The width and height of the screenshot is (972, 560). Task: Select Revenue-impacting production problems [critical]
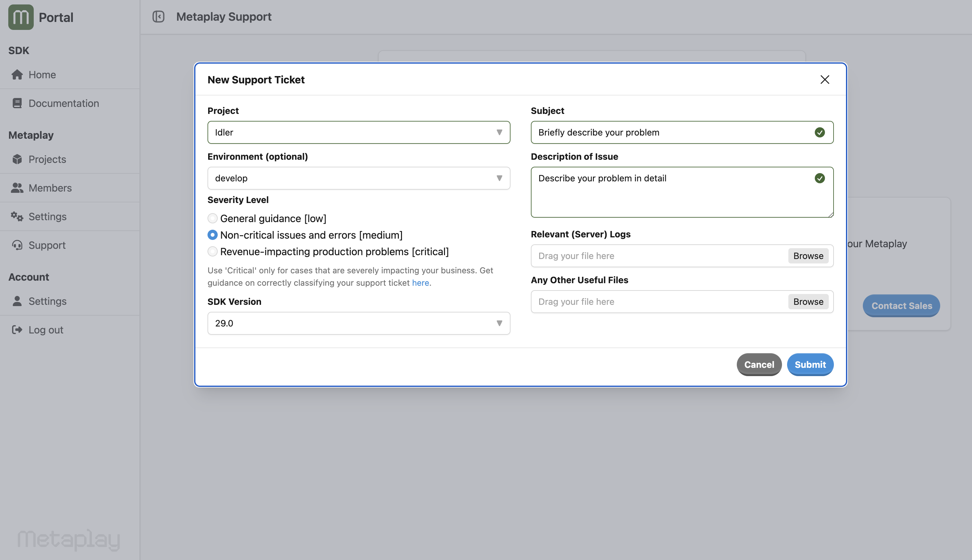coord(212,252)
